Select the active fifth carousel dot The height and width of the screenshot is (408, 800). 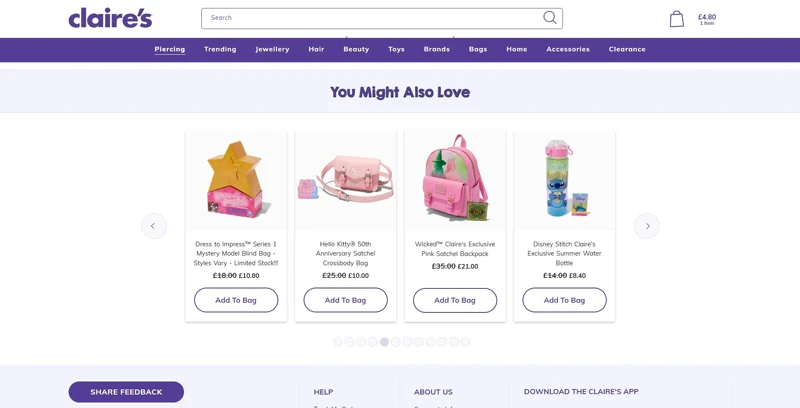384,342
